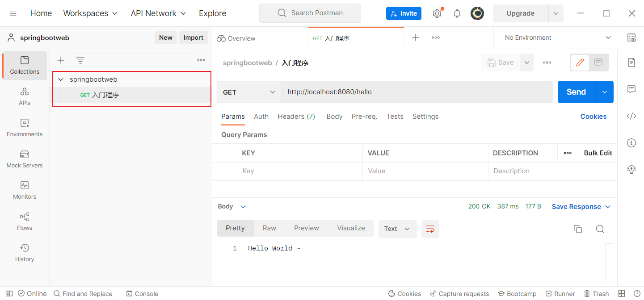This screenshot has height=300, width=644.
Task: Copy the response body to clipboard
Action: (x=578, y=229)
